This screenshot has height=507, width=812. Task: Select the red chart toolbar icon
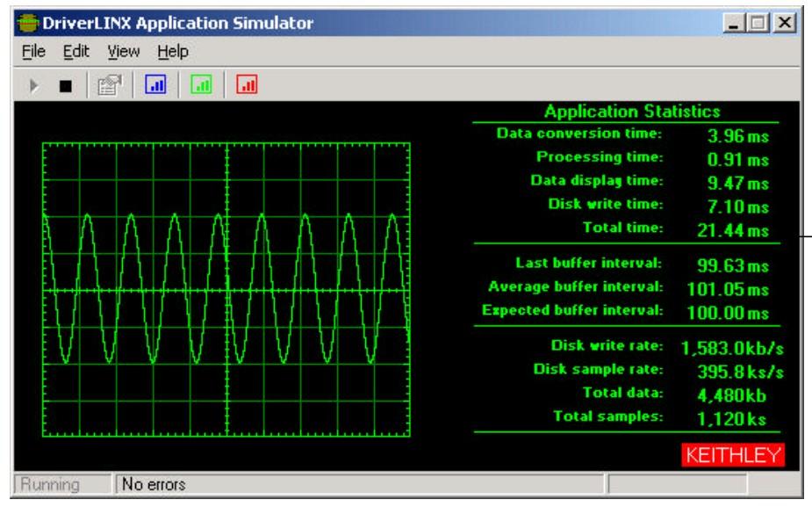[247, 84]
